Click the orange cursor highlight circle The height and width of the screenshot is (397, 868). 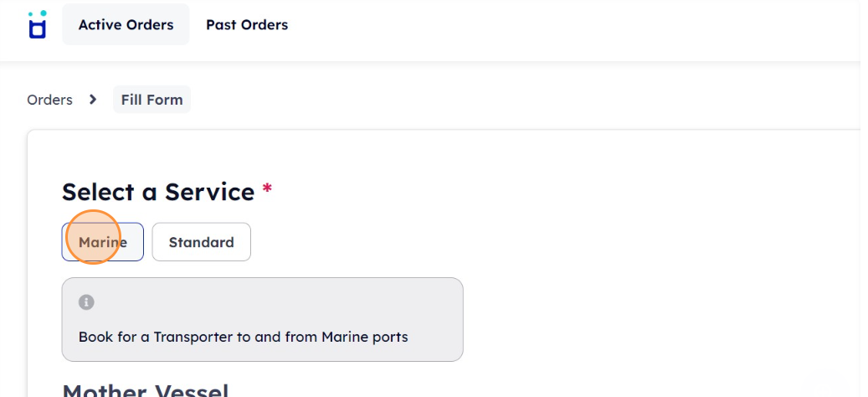tap(93, 237)
